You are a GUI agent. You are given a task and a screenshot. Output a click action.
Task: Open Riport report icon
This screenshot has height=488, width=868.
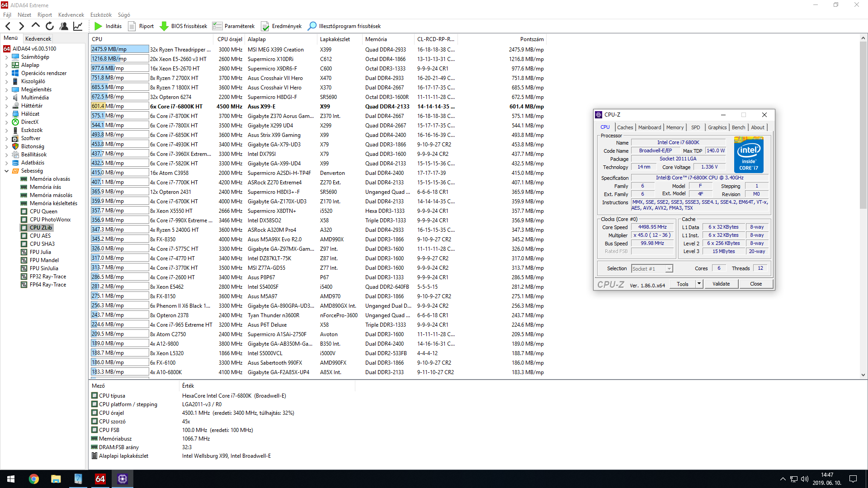tap(132, 26)
